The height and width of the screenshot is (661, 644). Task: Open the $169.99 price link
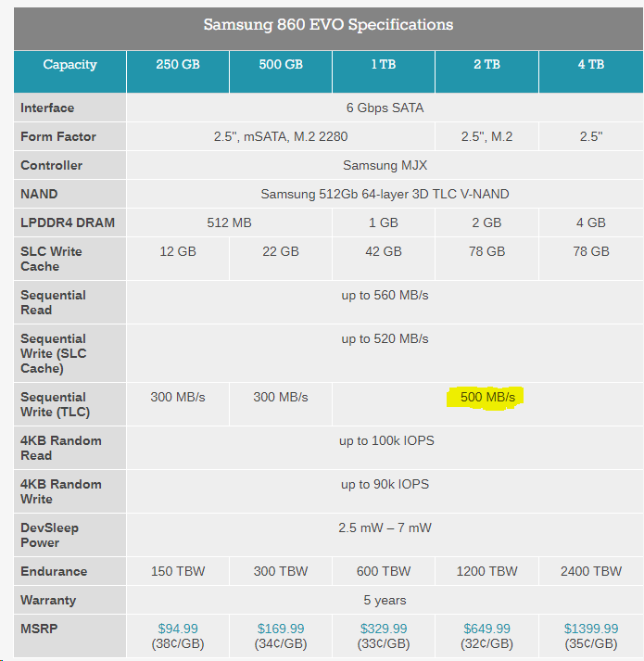pyautogui.click(x=281, y=629)
